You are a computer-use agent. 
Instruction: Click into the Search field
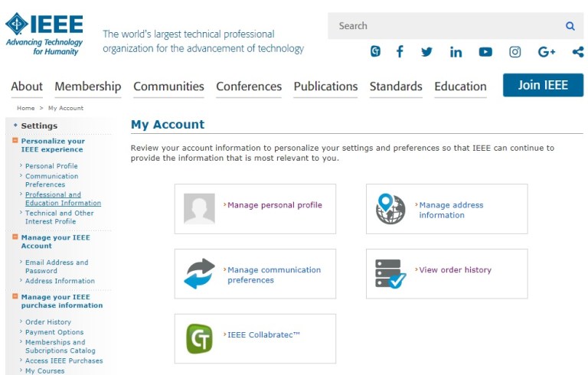pos(444,26)
